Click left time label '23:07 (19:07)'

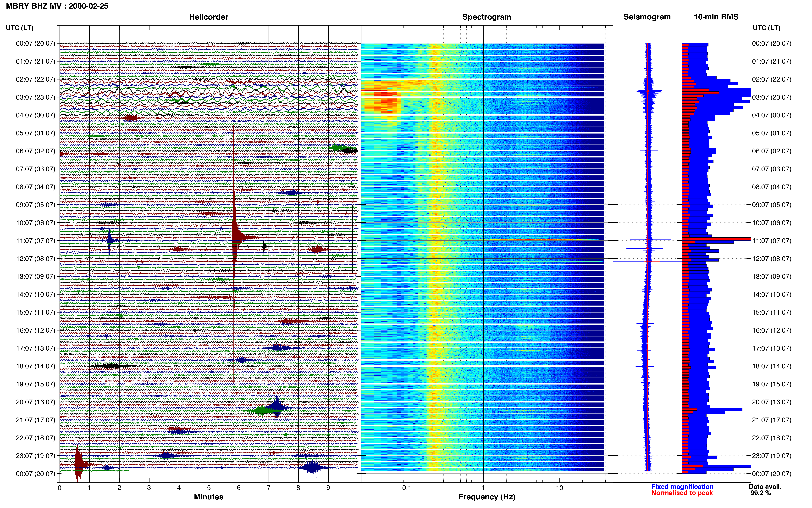(x=36, y=456)
